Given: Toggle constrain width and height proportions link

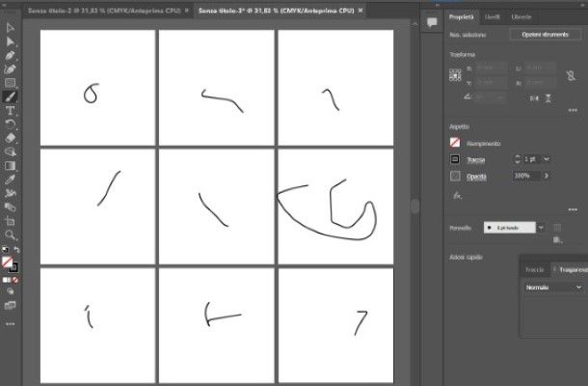Looking at the screenshot, I should (571, 75).
